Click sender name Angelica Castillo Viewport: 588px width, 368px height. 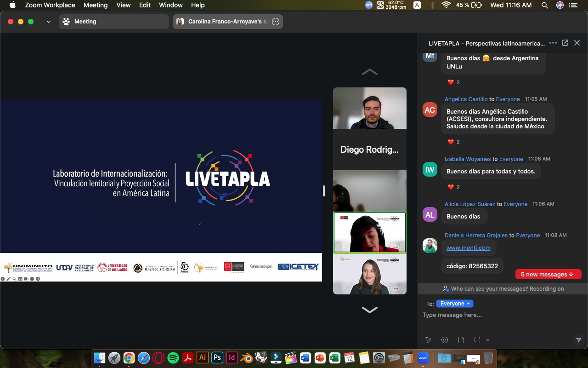(x=466, y=99)
